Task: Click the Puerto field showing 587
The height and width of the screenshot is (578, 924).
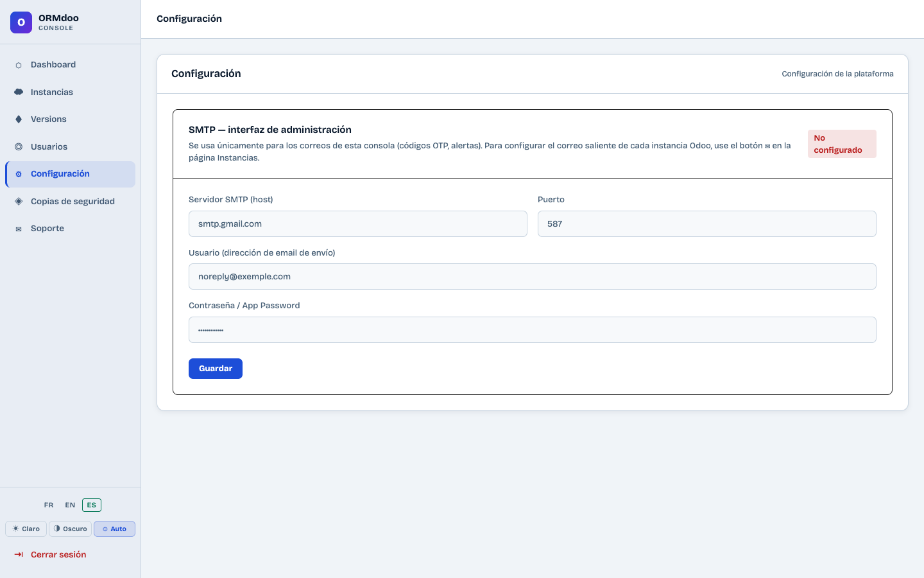Action: 707,224
